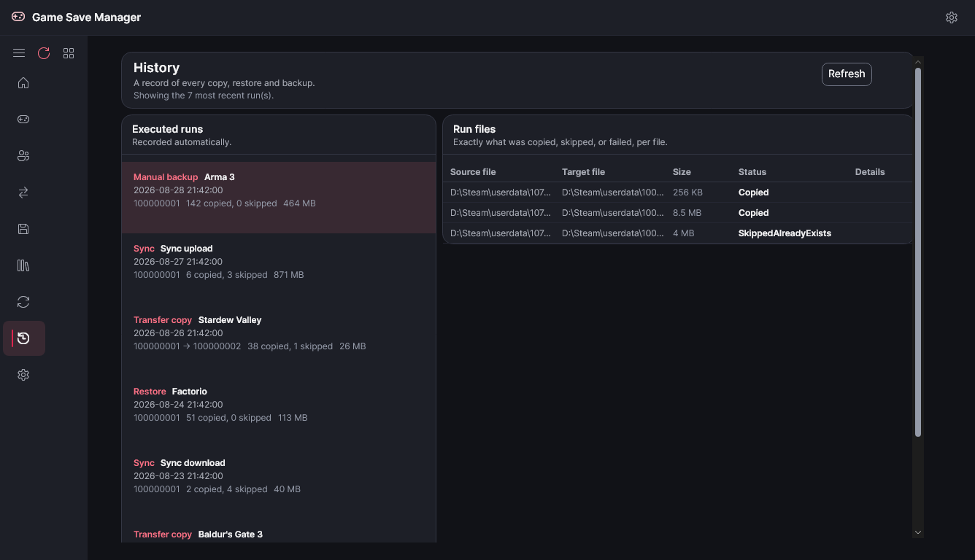Click the Target file column header
Image resolution: width=975 pixels, height=560 pixels.
pyautogui.click(x=583, y=172)
